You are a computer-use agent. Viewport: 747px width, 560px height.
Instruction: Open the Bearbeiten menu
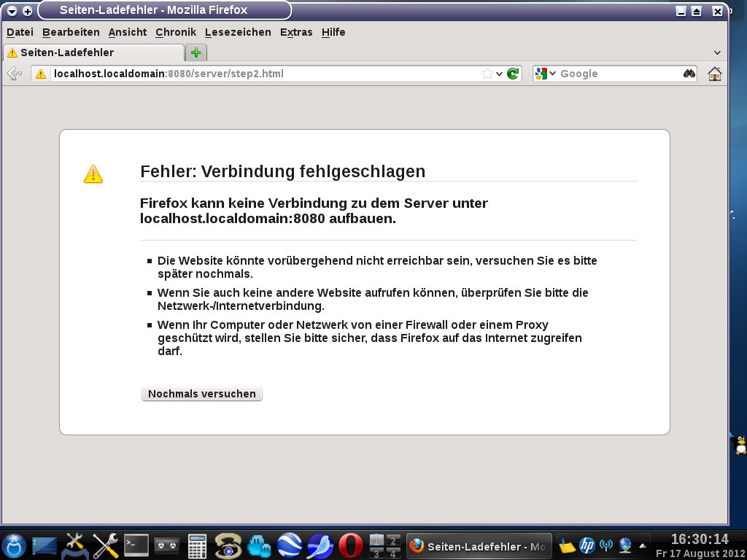pos(71,32)
